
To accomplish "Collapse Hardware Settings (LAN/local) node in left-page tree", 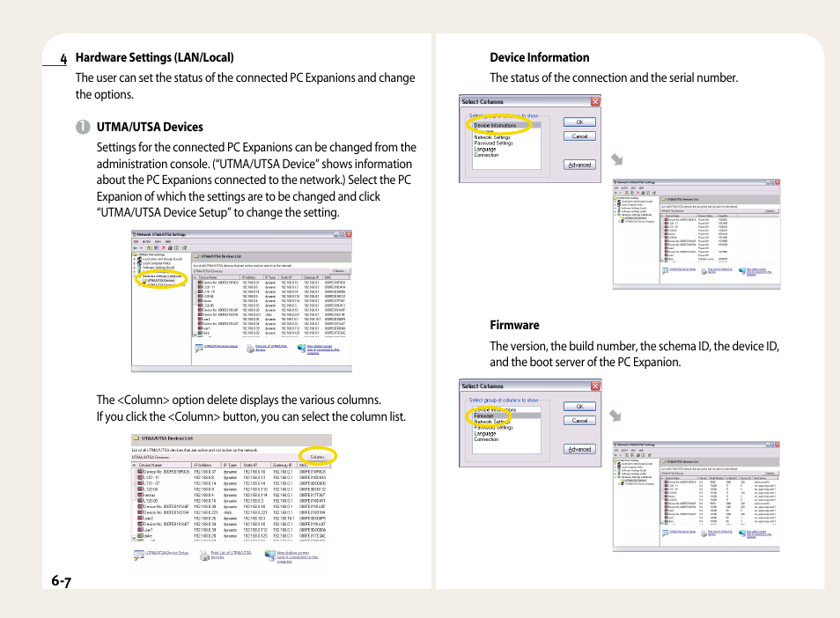I will (x=135, y=276).
